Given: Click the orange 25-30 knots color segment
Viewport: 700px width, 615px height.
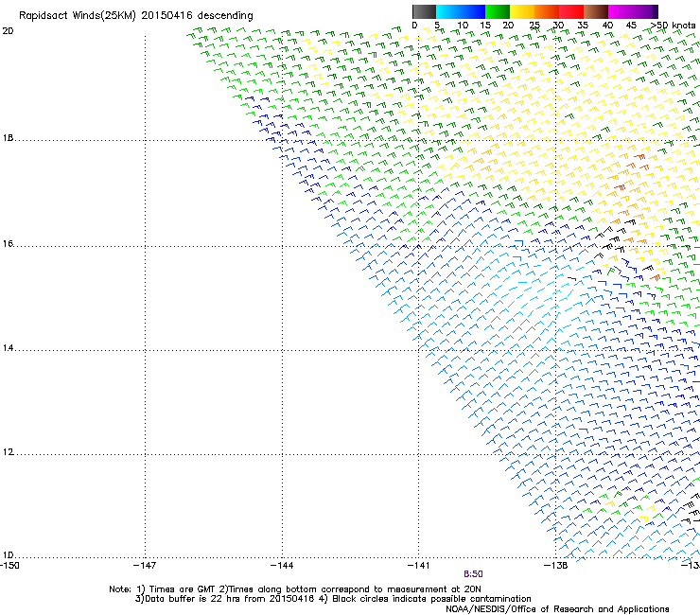Looking at the screenshot, I should coord(547,11).
